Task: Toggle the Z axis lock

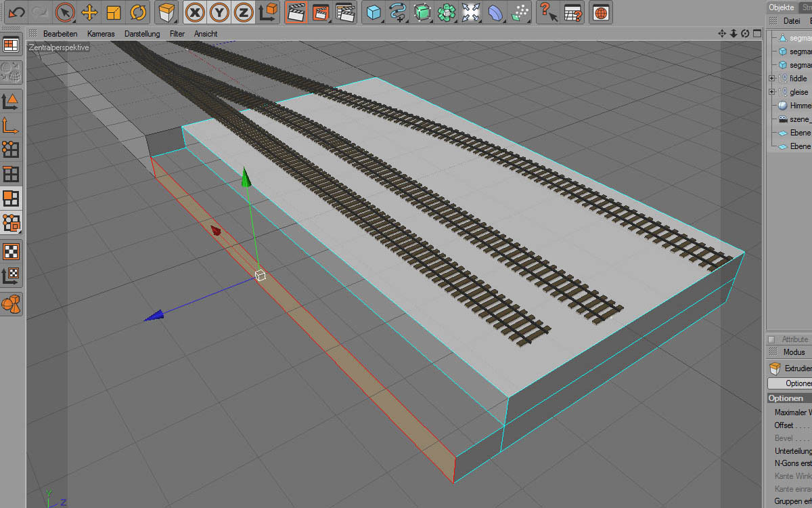Action: click(244, 12)
